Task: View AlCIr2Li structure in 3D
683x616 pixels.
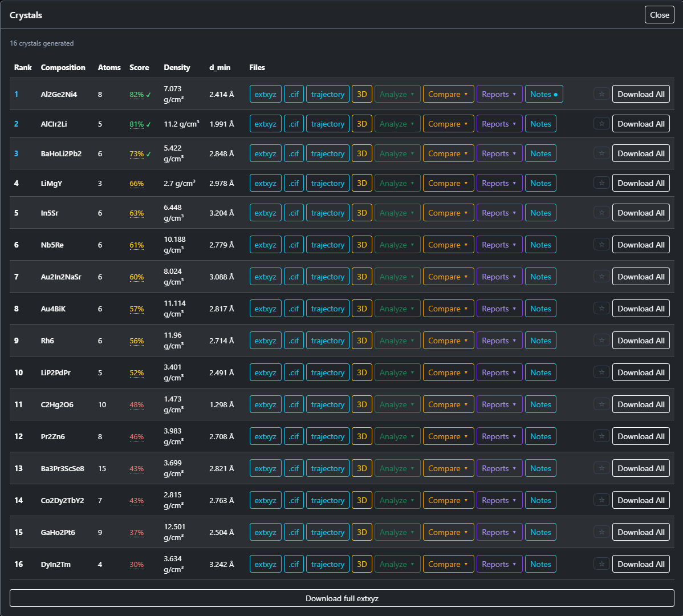Action: [362, 124]
